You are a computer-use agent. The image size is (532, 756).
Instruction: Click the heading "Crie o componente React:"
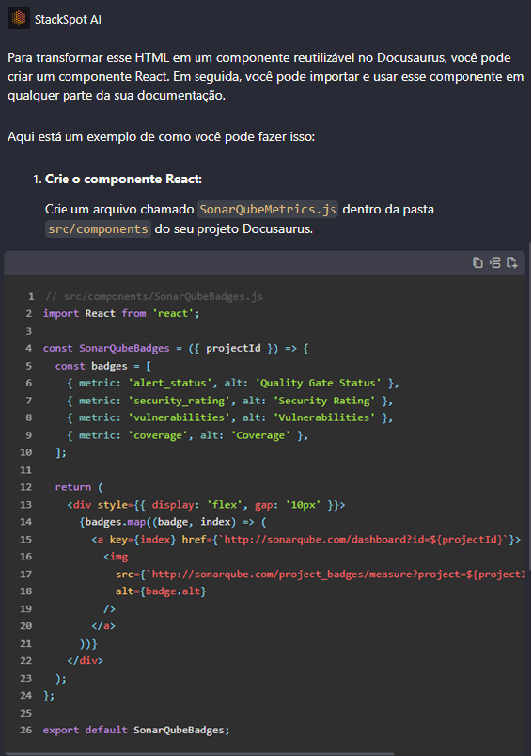[x=123, y=179]
